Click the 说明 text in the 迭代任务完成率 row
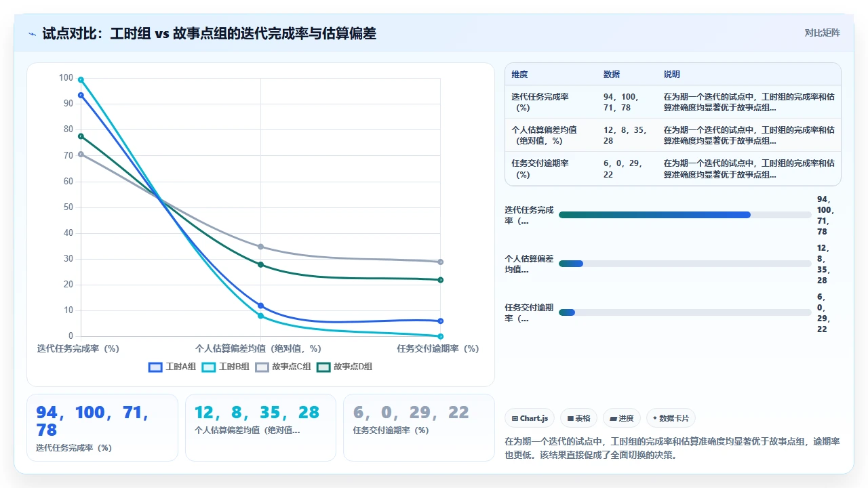 [x=749, y=102]
